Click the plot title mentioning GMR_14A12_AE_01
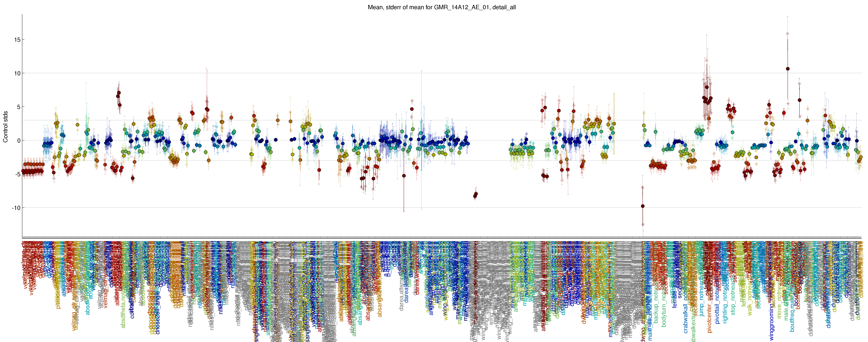Screen dimensions: 868x342 pyautogui.click(x=441, y=7)
